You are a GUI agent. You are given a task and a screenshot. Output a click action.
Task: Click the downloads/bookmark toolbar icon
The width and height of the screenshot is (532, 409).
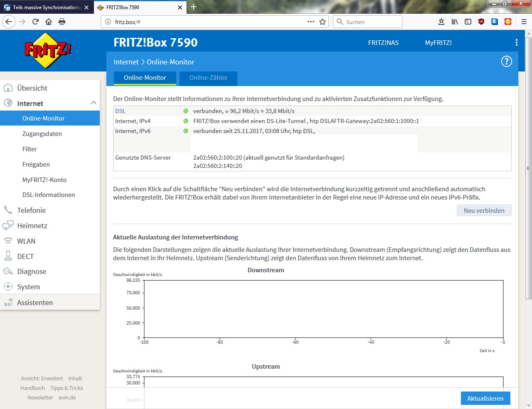pyautogui.click(x=441, y=22)
